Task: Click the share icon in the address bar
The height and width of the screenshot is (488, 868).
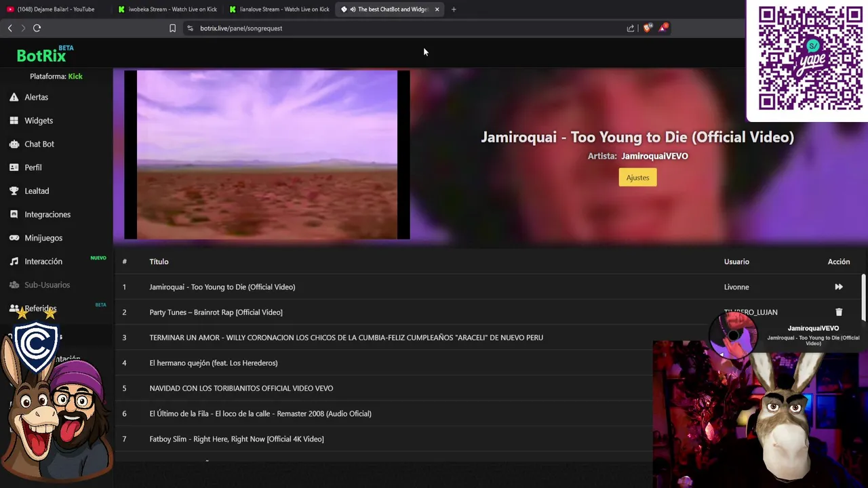Action: pyautogui.click(x=631, y=28)
